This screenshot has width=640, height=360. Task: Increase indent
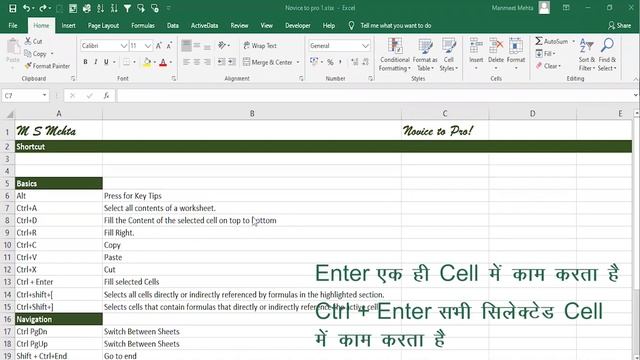[232, 62]
